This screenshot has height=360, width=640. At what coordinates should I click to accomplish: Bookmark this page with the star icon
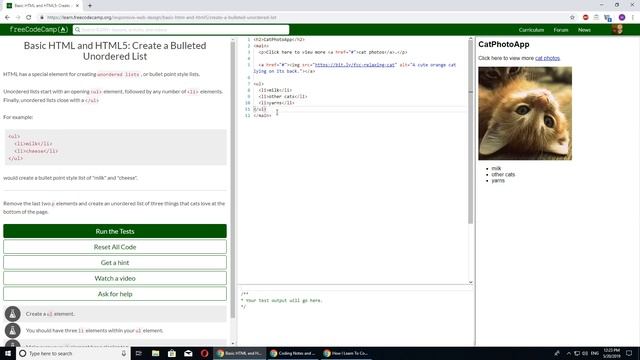coord(572,18)
